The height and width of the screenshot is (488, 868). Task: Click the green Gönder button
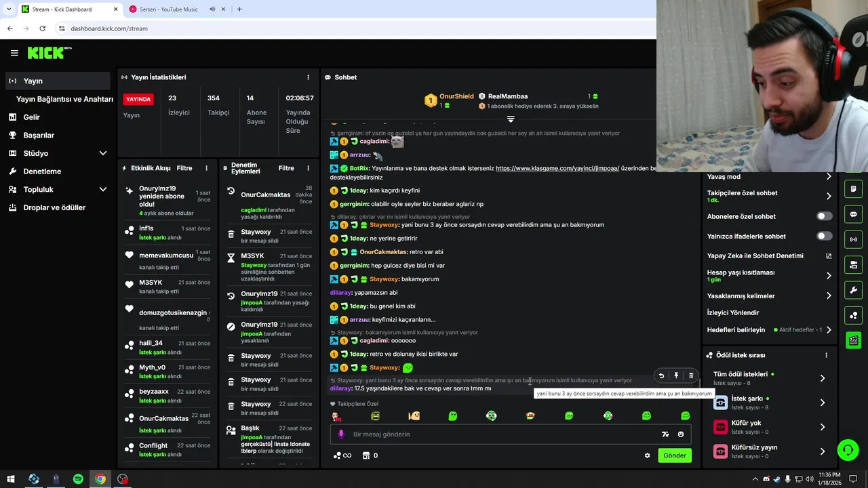[674, 455]
